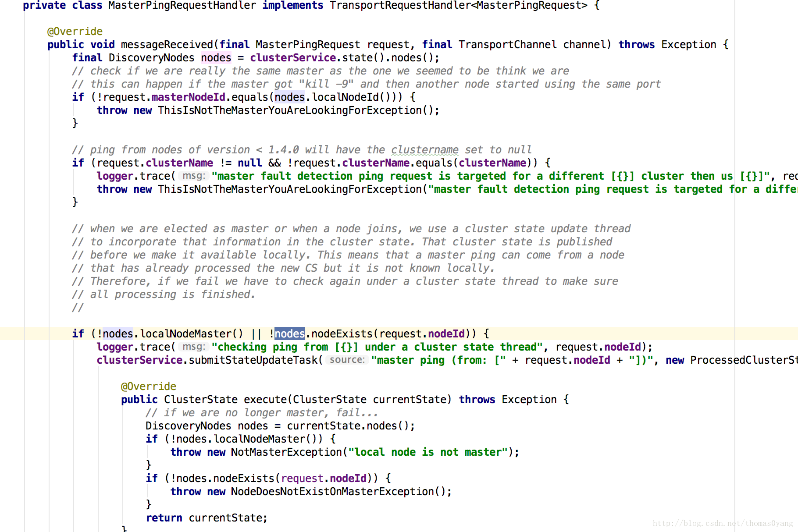798x532 pixels.
Task: Click NotMasterException in the throw statement
Action: (x=286, y=452)
